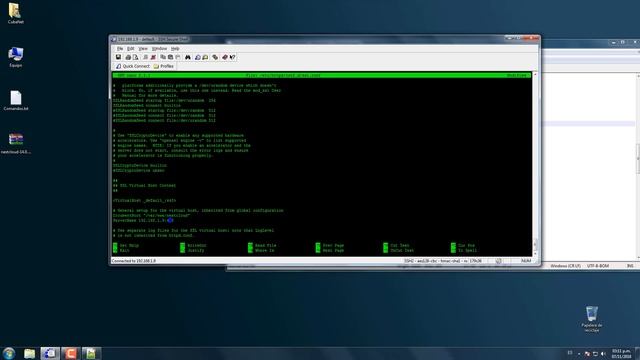
Task: Click the ServerName 192.168.1.8 line in terminal
Action: tap(143, 220)
